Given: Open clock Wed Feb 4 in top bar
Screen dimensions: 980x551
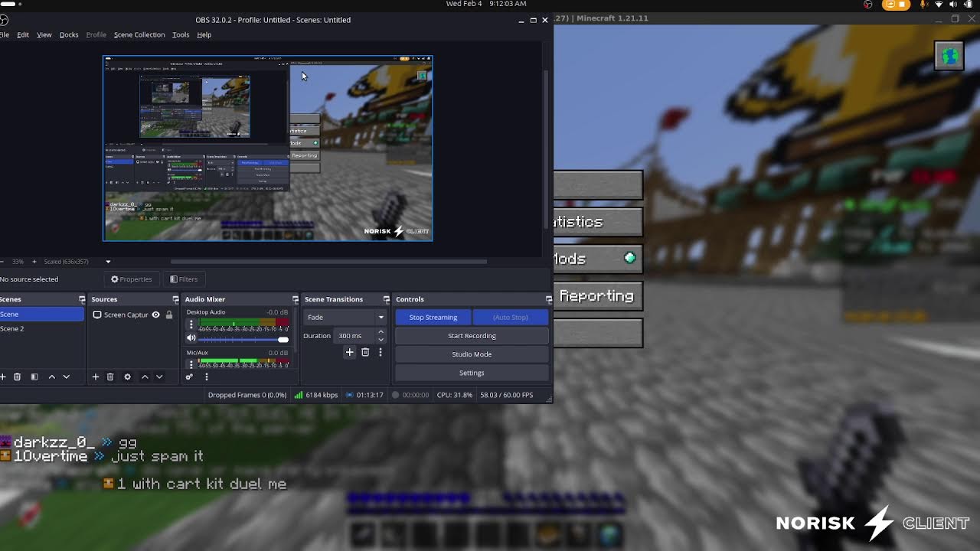Looking at the screenshot, I should (487, 4).
